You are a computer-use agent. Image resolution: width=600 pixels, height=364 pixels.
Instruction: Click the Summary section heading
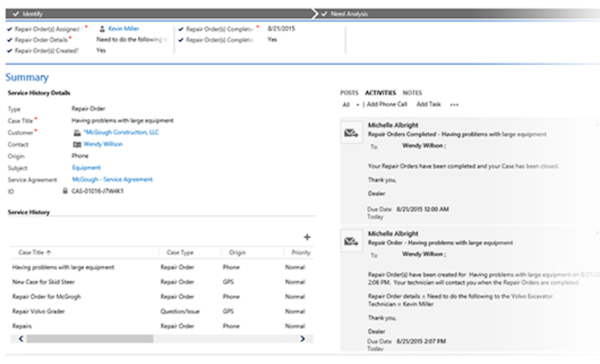[x=27, y=77]
